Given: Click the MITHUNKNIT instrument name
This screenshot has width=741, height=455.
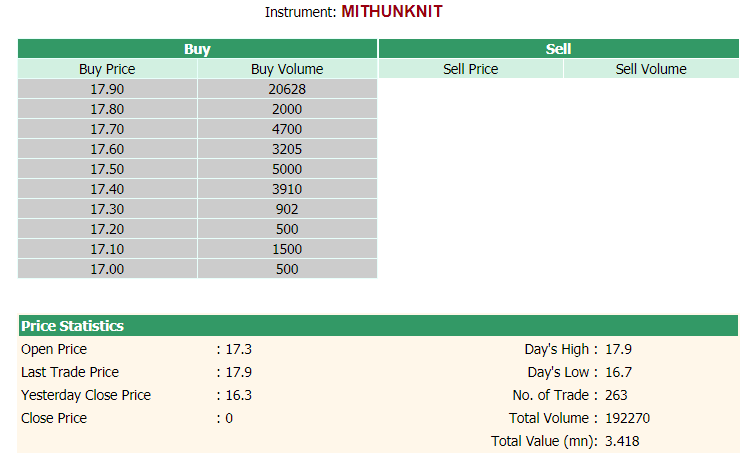Looking at the screenshot, I should 392,11.
